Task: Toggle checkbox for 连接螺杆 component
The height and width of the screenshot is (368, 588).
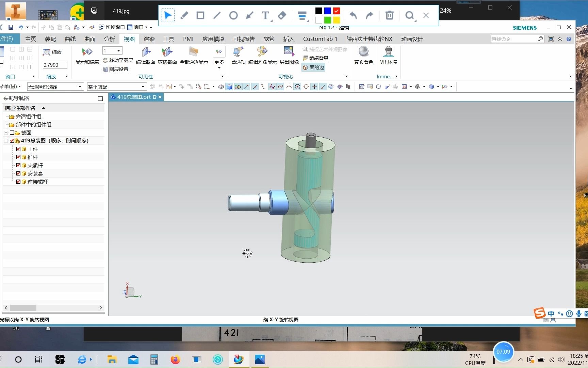Action: [x=18, y=182]
